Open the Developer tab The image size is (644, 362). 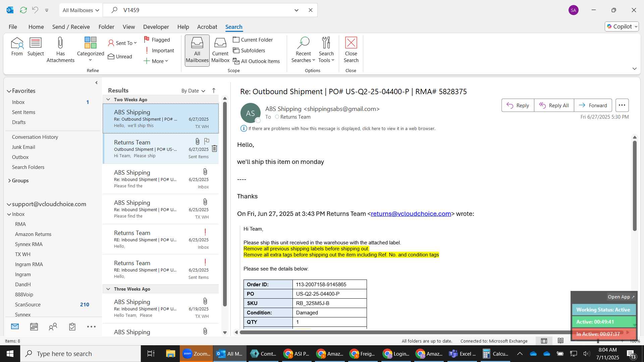[156, 26]
